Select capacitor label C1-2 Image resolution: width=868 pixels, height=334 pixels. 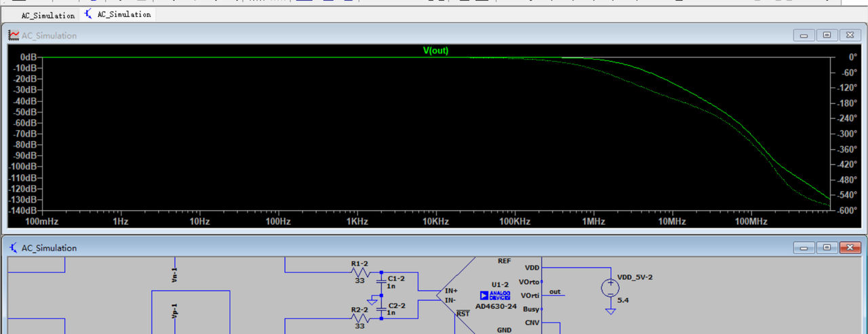tap(396, 278)
